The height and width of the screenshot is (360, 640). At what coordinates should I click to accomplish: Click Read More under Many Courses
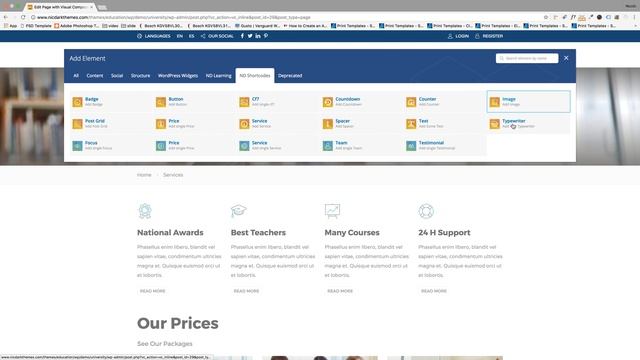coord(340,291)
